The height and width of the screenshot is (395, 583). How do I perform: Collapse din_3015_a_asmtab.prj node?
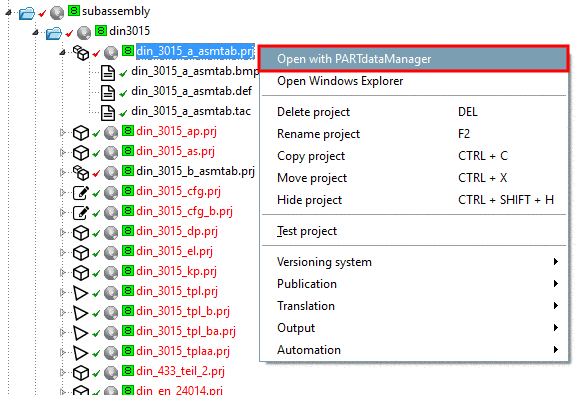pyautogui.click(x=62, y=52)
